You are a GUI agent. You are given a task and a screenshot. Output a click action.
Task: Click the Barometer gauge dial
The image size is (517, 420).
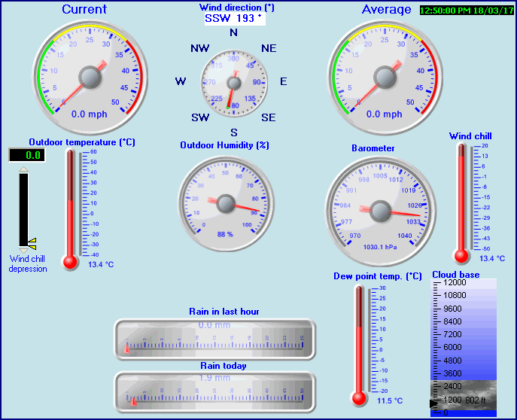click(x=381, y=211)
